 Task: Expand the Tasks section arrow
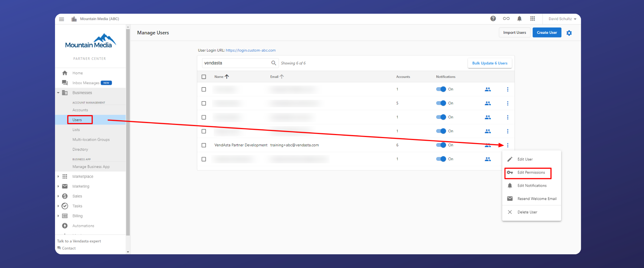coord(58,206)
